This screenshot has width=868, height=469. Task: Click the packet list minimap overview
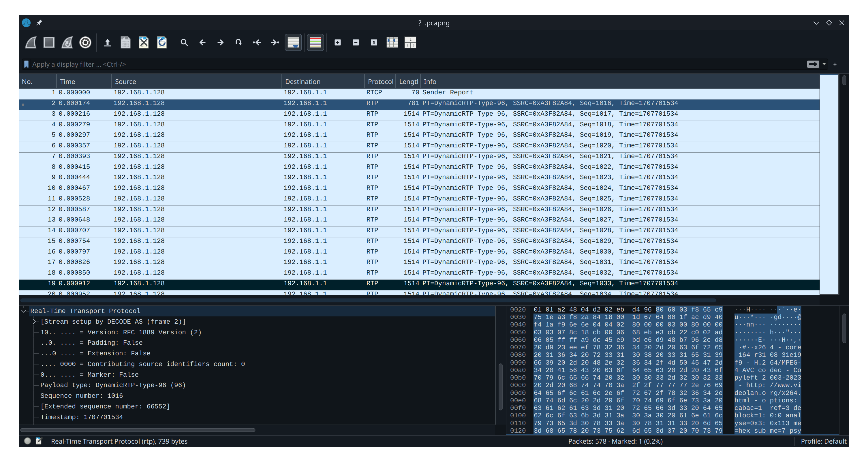[x=829, y=184]
